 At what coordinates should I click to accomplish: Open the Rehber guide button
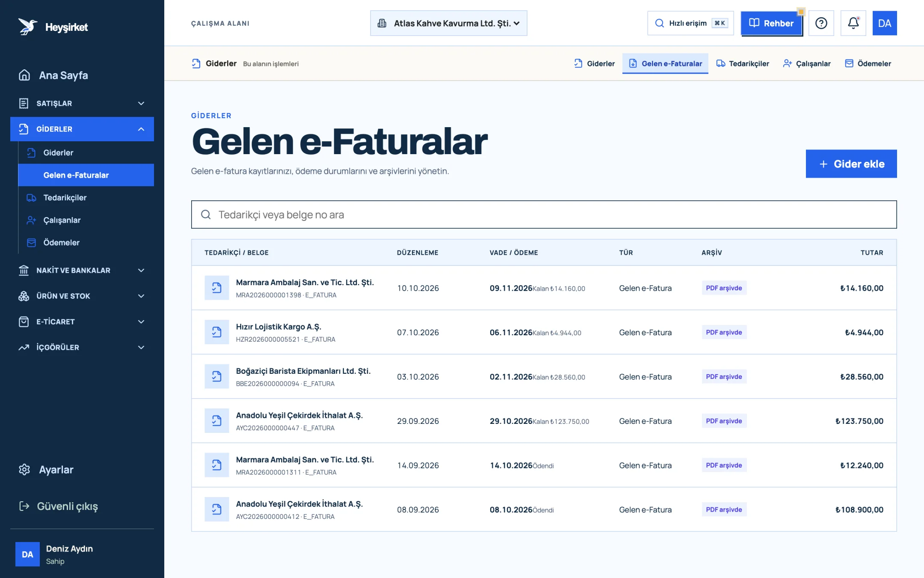pyautogui.click(x=771, y=23)
